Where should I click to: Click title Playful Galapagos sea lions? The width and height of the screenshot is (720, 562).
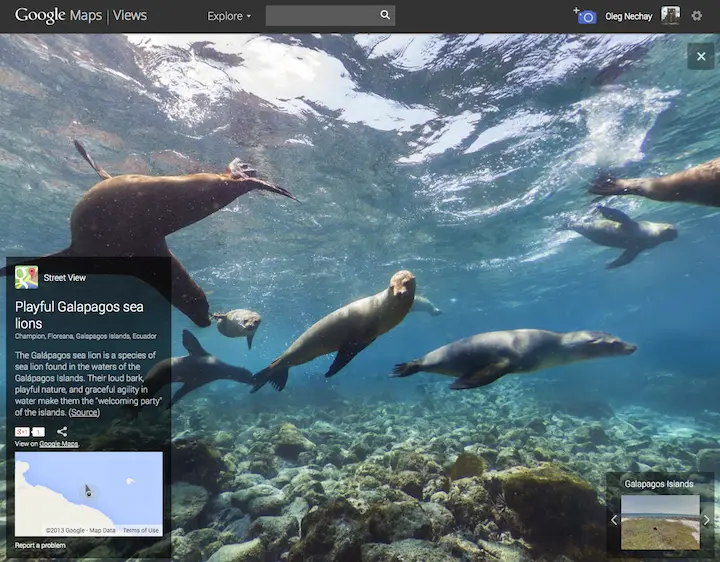tap(79, 315)
